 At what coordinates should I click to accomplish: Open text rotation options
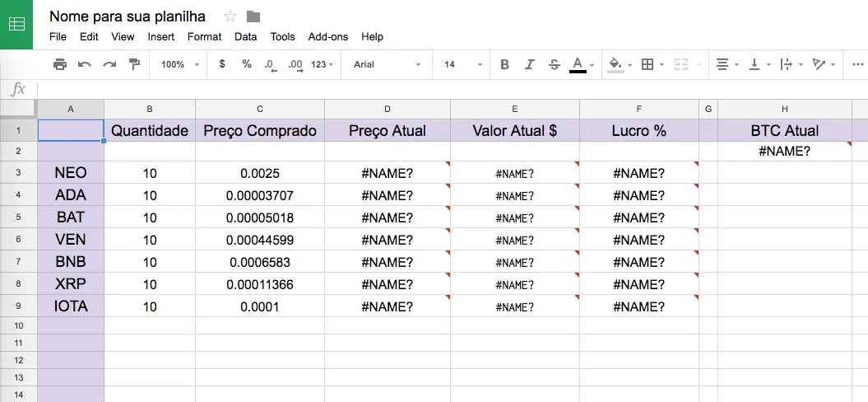click(x=819, y=64)
